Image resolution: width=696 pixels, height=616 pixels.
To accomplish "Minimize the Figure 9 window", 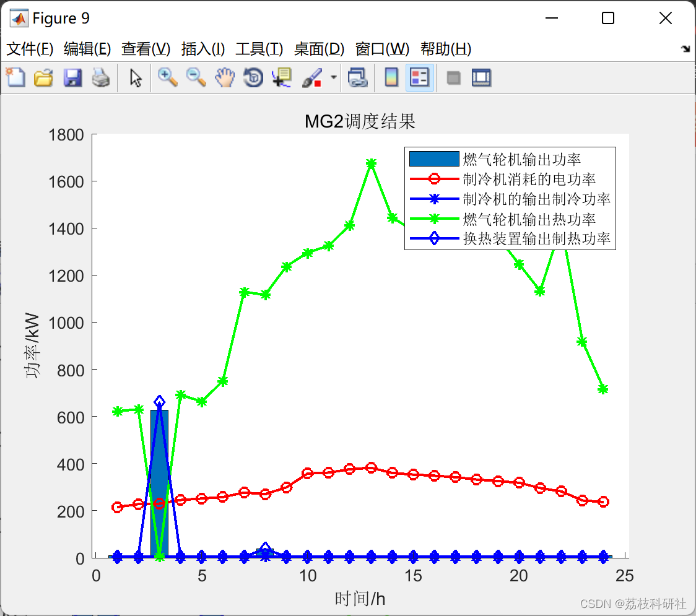I will point(551,18).
